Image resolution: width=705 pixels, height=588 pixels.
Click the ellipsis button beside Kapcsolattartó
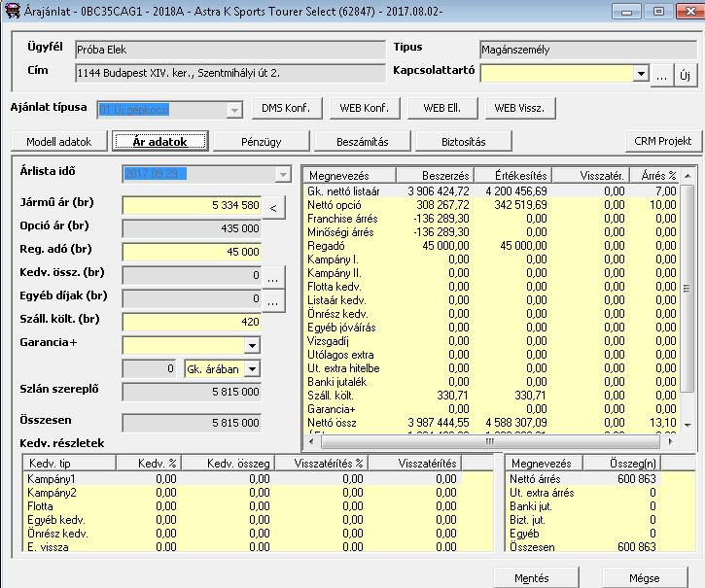click(x=661, y=75)
